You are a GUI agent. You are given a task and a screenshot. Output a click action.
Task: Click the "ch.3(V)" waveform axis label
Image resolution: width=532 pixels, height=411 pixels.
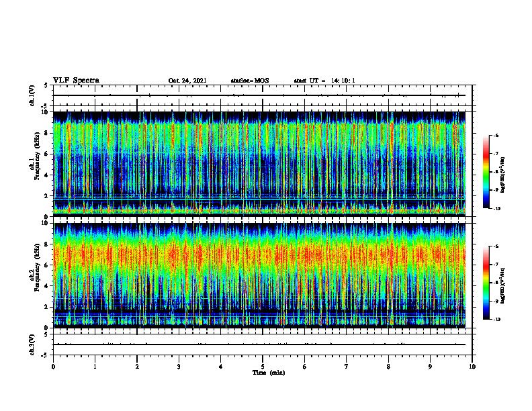32,345
